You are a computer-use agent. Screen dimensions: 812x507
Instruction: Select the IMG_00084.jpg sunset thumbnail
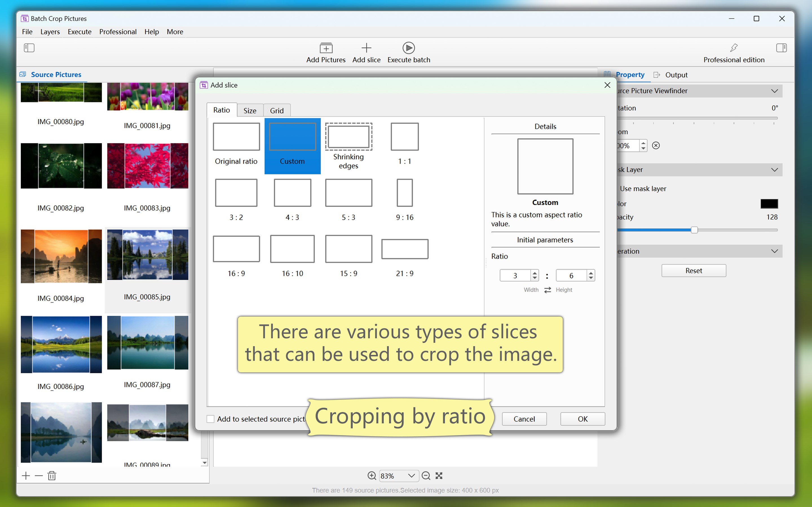61,257
